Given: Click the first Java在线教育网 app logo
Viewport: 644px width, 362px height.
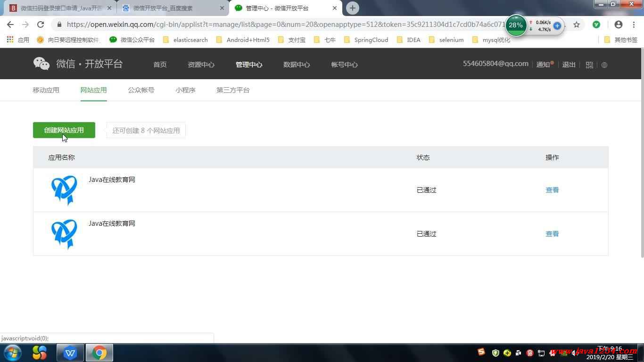Looking at the screenshot, I should coord(64,190).
